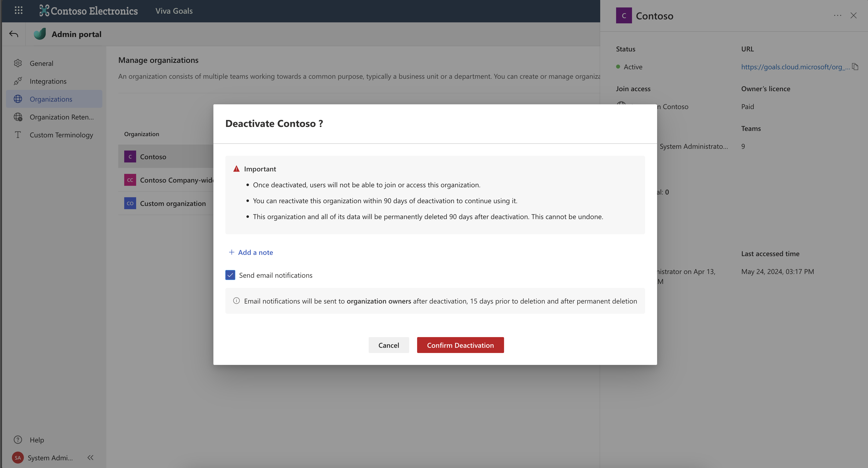Copy organization URL using copy icon
This screenshot has width=868, height=468.
point(855,66)
